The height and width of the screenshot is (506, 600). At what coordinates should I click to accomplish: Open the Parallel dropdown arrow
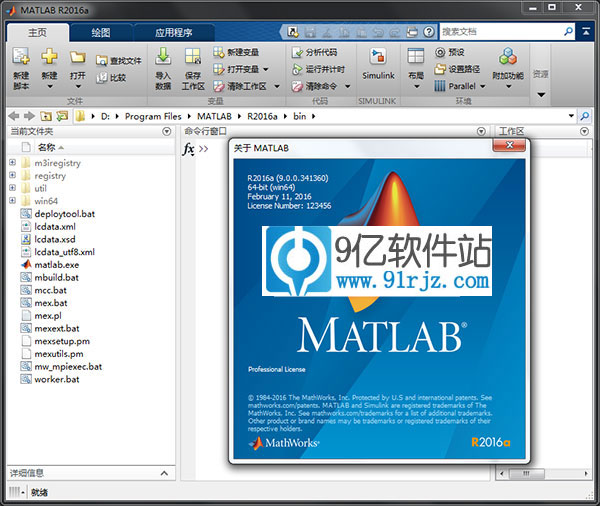[x=483, y=87]
